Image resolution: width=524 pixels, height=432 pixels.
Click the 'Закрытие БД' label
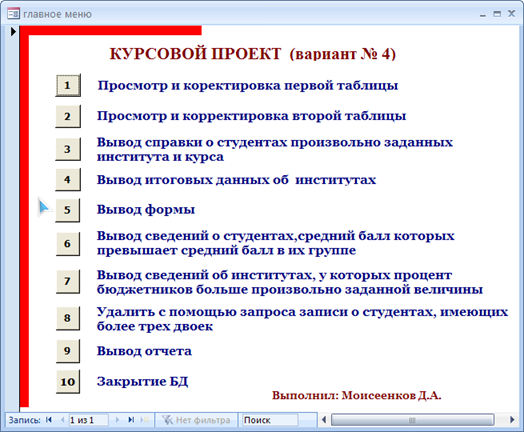pyautogui.click(x=142, y=382)
